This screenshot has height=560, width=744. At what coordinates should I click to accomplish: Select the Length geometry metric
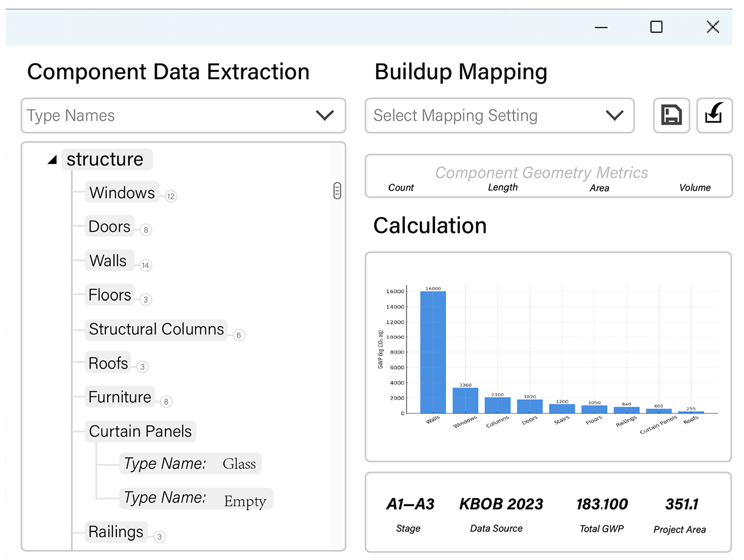coord(503,187)
